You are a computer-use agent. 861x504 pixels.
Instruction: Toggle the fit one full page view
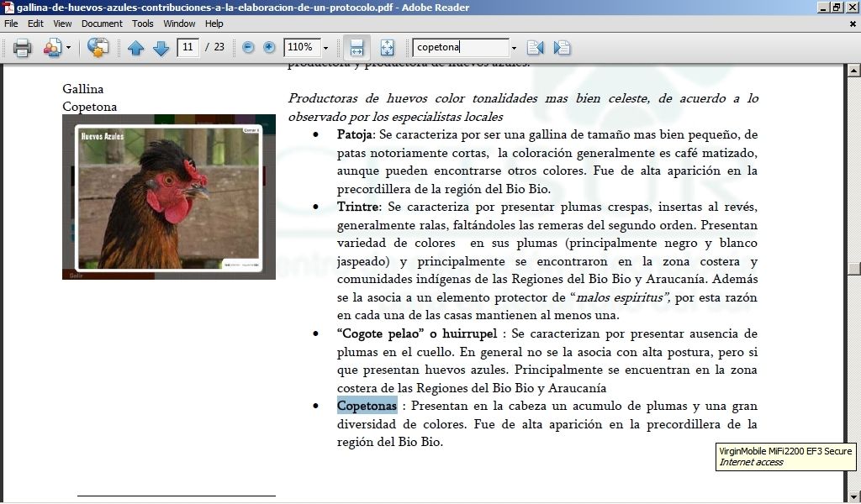(387, 47)
